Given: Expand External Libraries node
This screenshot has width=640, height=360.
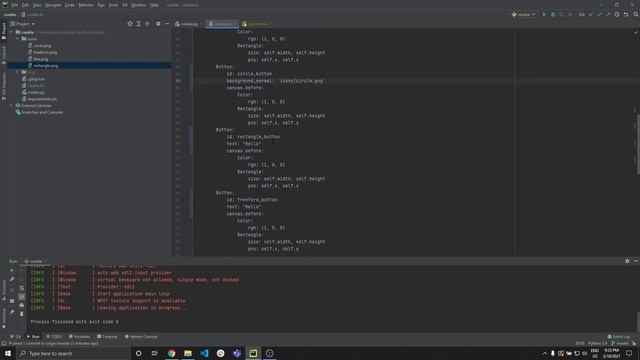Looking at the screenshot, I should tap(12, 105).
